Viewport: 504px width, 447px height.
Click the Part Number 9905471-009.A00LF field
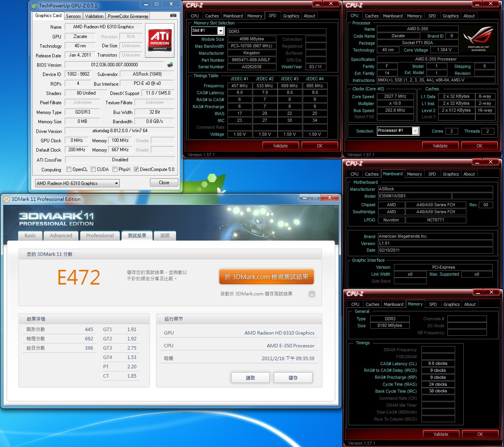(252, 60)
